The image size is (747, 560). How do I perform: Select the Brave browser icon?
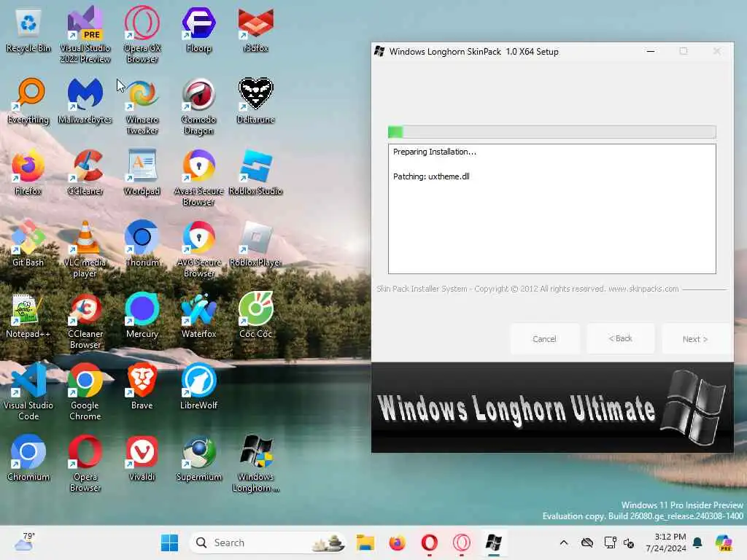click(142, 386)
